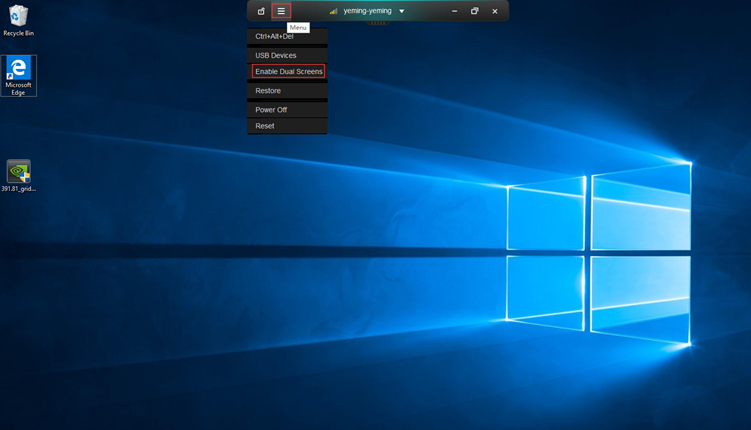Click the Recycle Bin text label

(x=18, y=33)
